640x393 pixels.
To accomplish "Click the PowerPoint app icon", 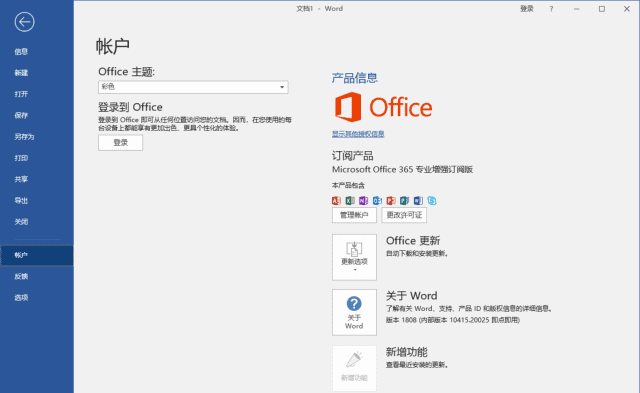I will (391, 200).
